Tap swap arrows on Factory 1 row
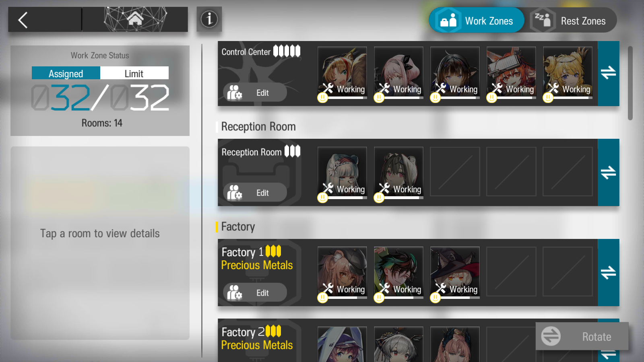This screenshot has height=362, width=644. click(x=608, y=273)
